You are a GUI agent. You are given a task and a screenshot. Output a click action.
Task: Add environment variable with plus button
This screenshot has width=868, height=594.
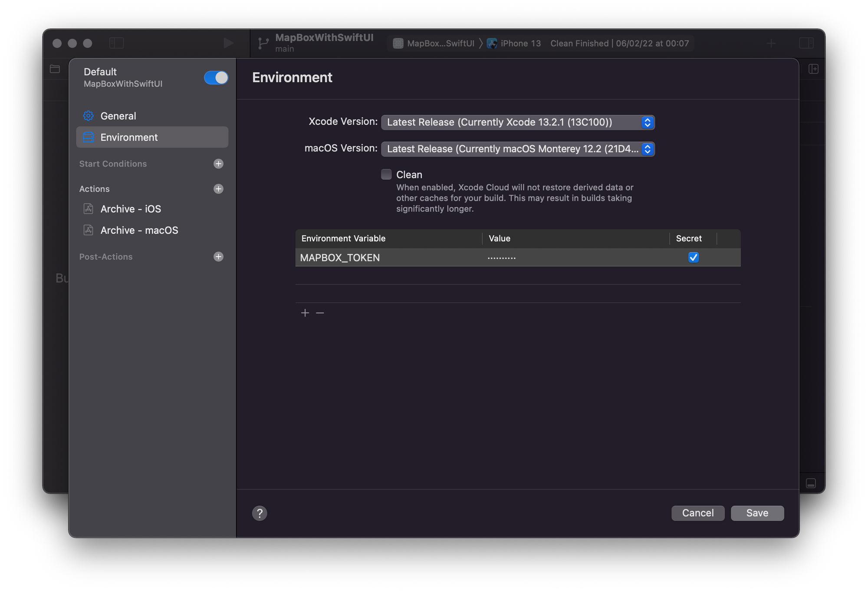click(x=305, y=313)
